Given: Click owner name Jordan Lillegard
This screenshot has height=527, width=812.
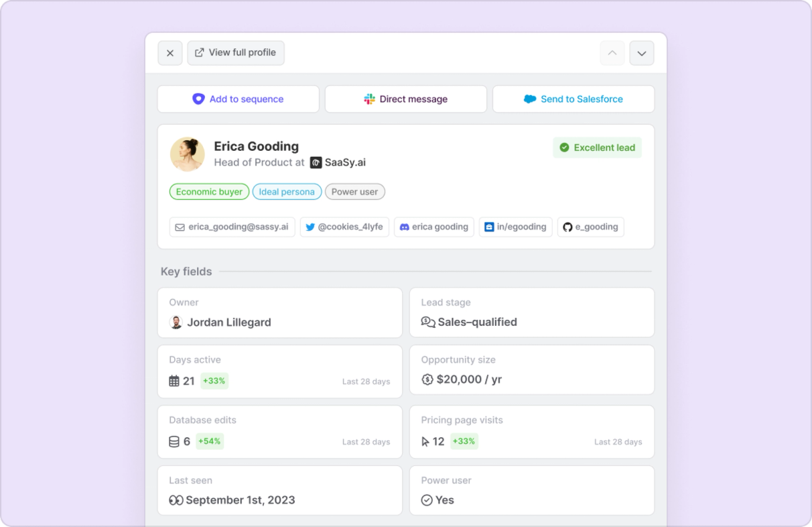Looking at the screenshot, I should [229, 323].
